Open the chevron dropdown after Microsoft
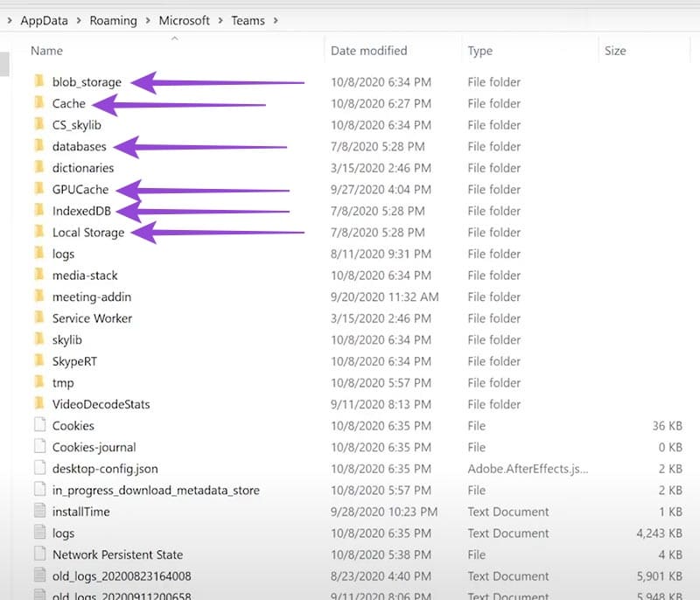The image size is (700, 600). [x=220, y=20]
